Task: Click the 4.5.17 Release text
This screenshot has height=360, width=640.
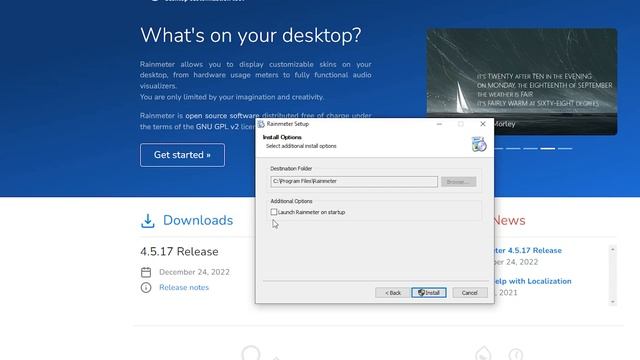Action: (179, 252)
